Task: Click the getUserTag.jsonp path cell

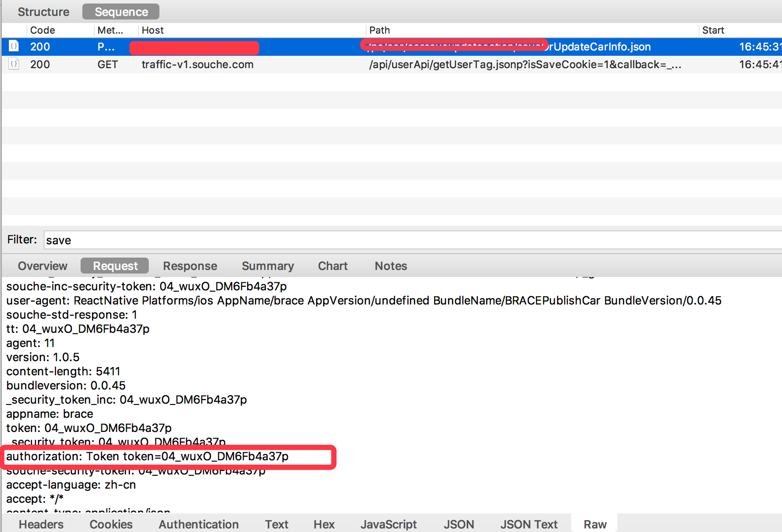Action: click(525, 65)
